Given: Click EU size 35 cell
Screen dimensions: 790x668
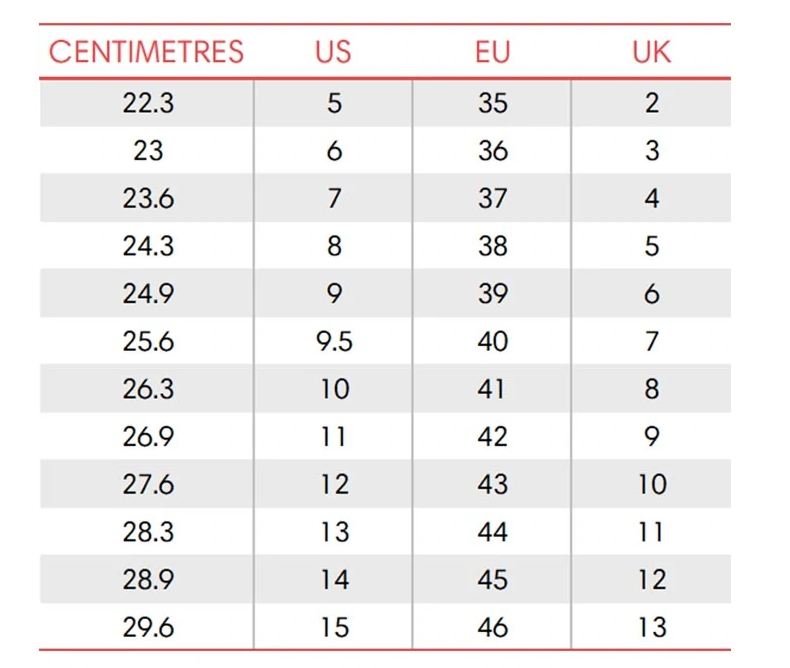Looking at the screenshot, I should [492, 103].
